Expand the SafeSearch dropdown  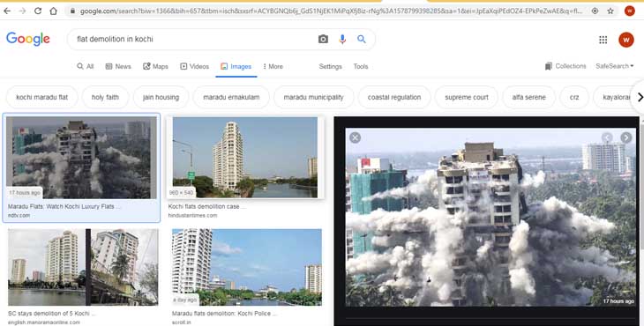[614, 66]
